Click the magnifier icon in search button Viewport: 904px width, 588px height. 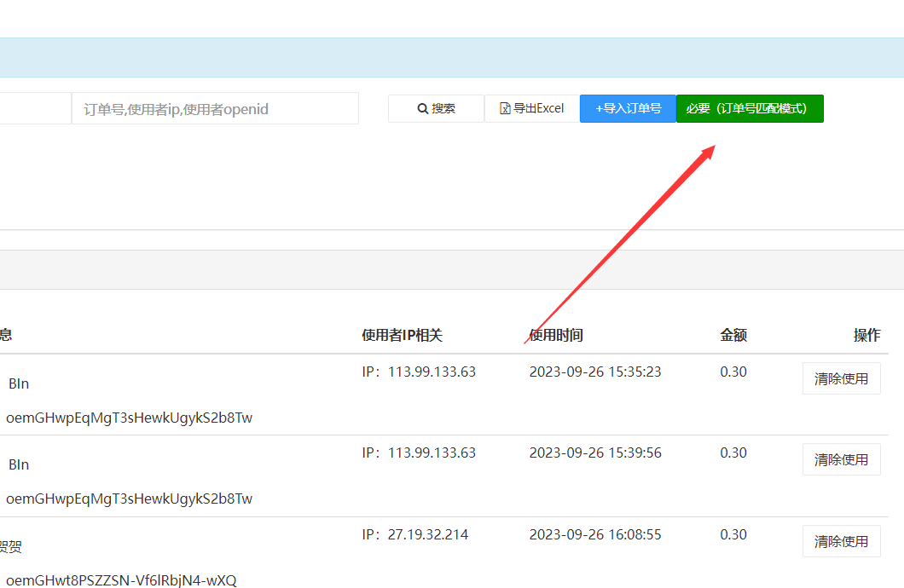[x=423, y=109]
